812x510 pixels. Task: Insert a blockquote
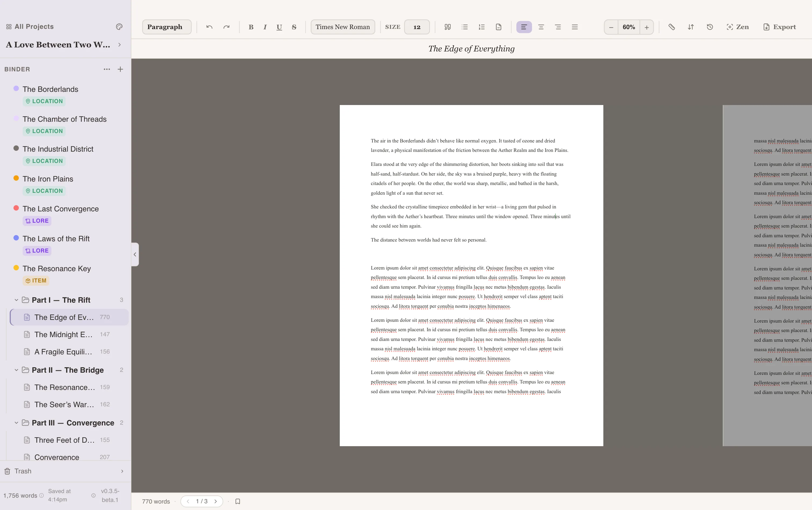[x=447, y=27]
